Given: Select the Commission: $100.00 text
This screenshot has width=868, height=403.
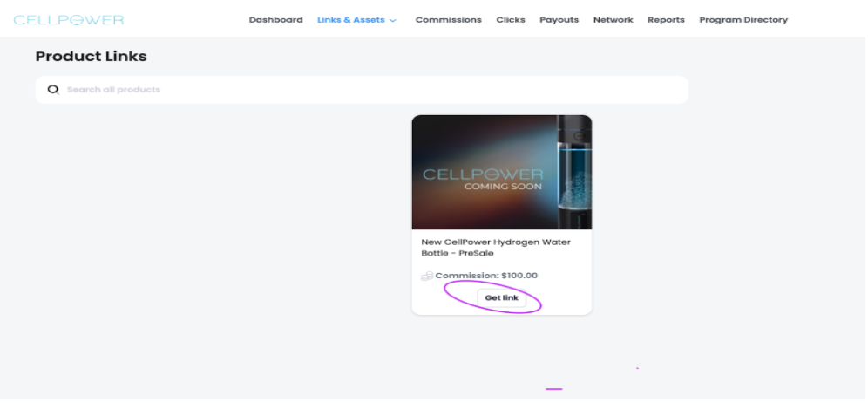Looking at the screenshot, I should click(486, 276).
